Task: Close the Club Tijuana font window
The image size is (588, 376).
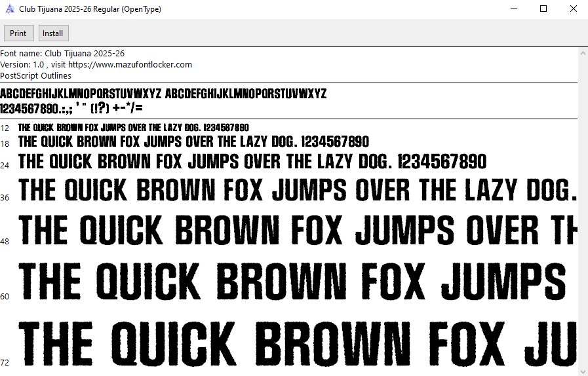Action: tap(574, 9)
